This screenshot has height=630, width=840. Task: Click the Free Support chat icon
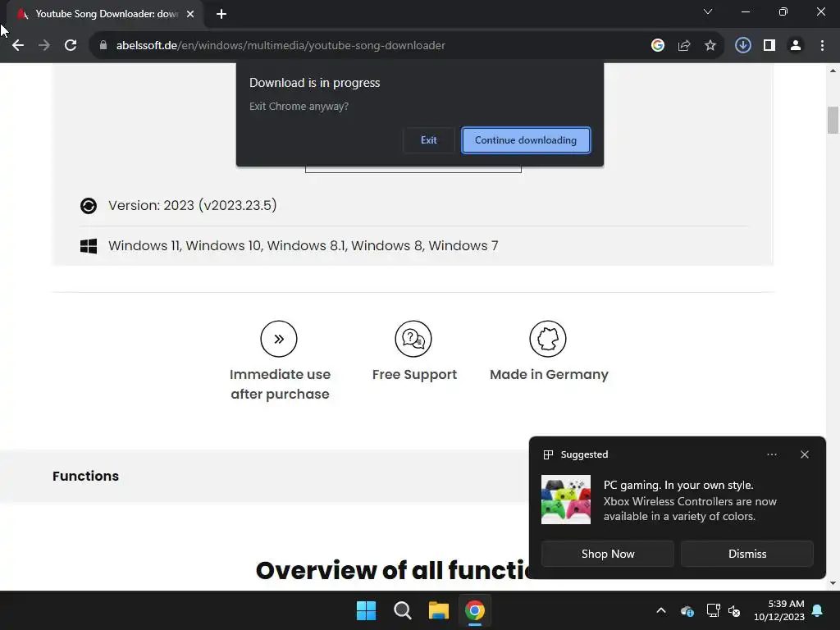tap(413, 339)
